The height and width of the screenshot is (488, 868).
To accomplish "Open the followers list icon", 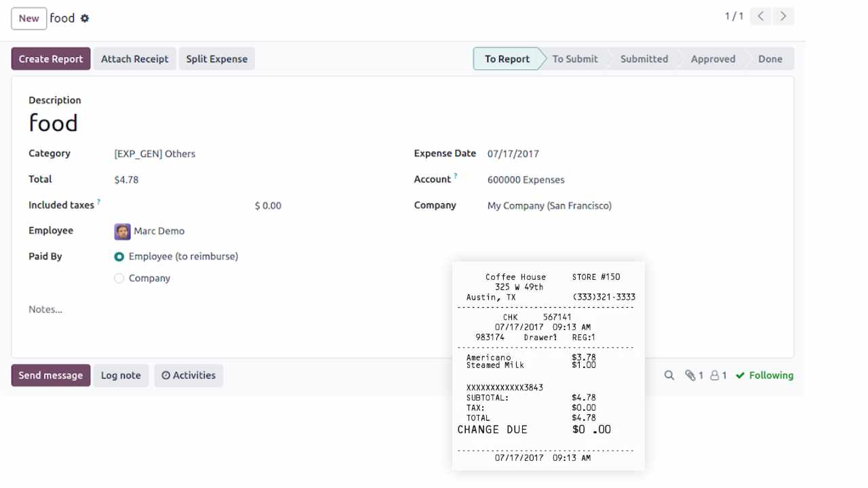I will click(715, 375).
